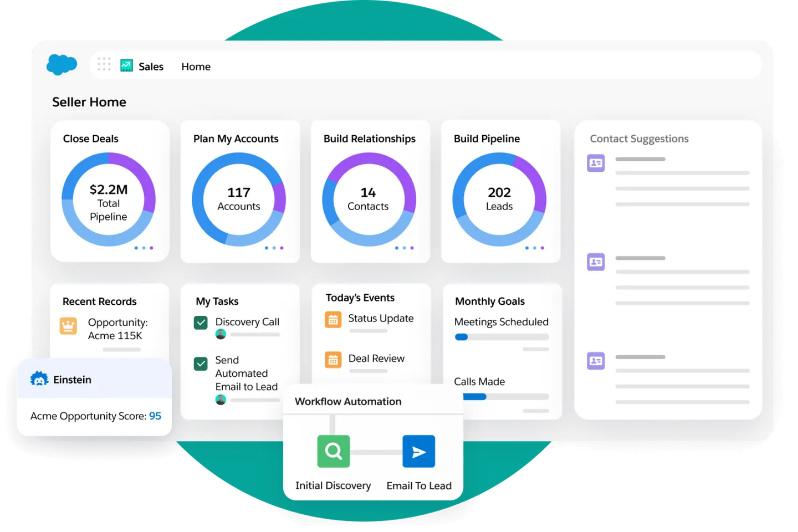The image size is (798, 532).
Task: Click the 117 Accounts donut chart
Action: pyautogui.click(x=239, y=199)
